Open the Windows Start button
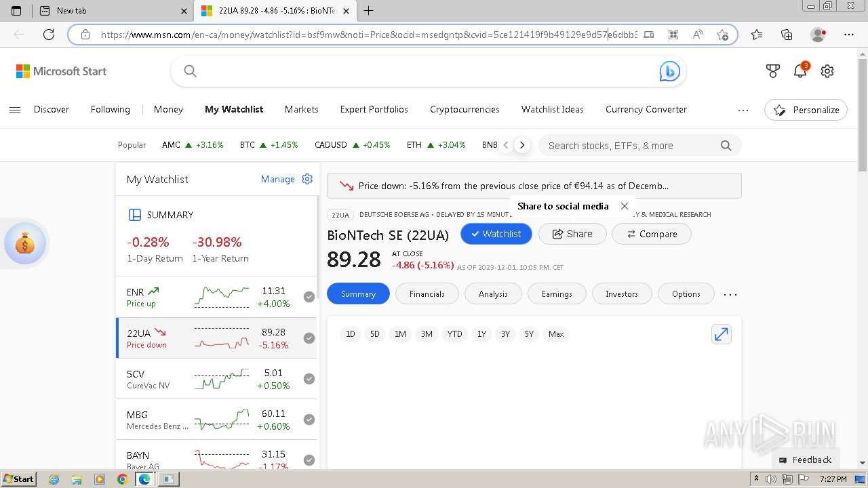 pos(18,479)
